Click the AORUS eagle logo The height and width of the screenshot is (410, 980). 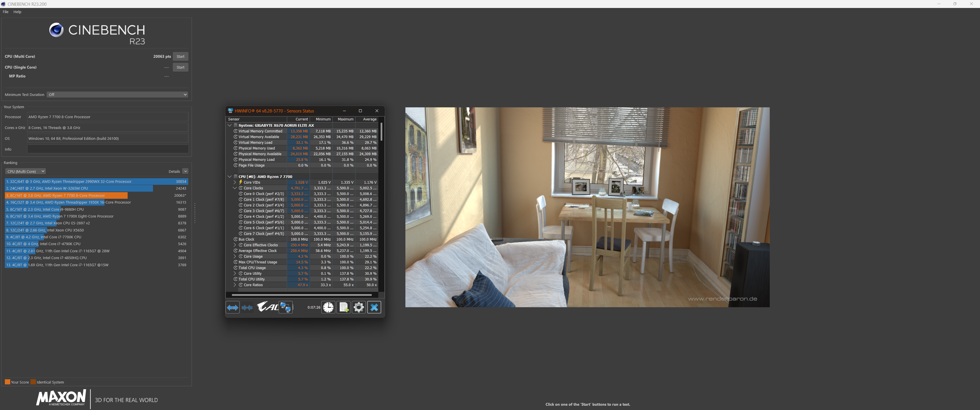tap(267, 307)
